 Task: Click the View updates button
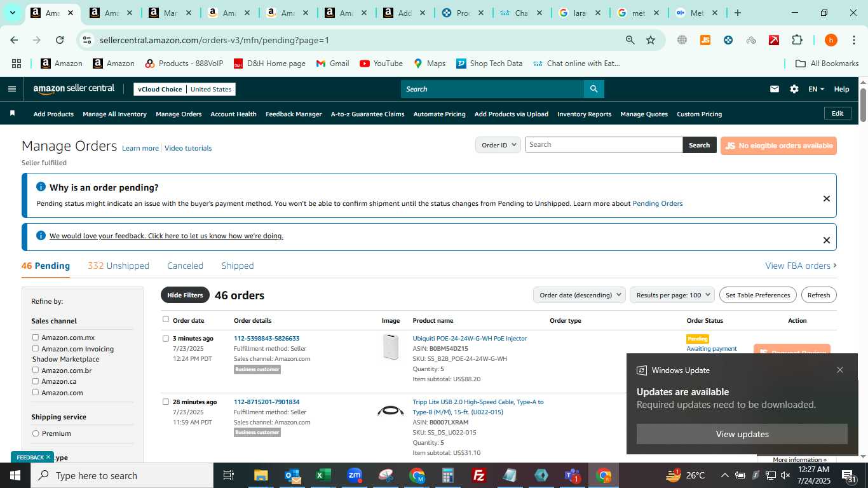click(742, 434)
